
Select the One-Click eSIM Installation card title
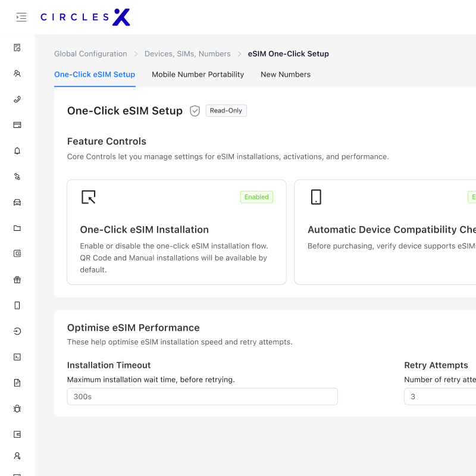click(x=145, y=230)
